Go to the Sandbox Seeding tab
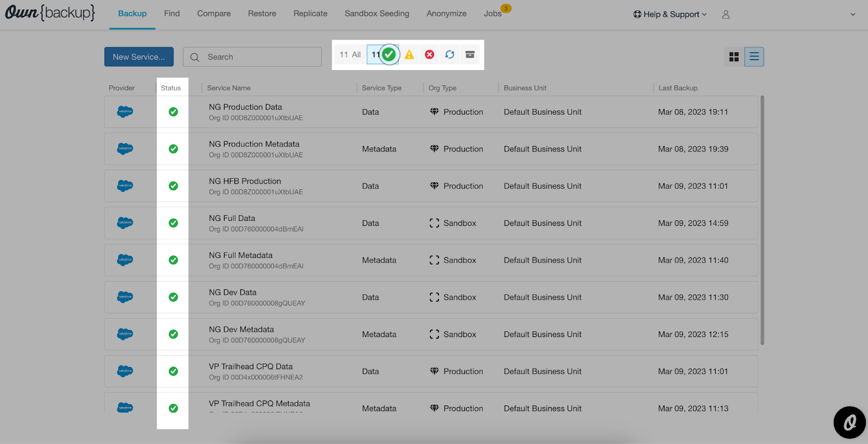 pos(377,14)
